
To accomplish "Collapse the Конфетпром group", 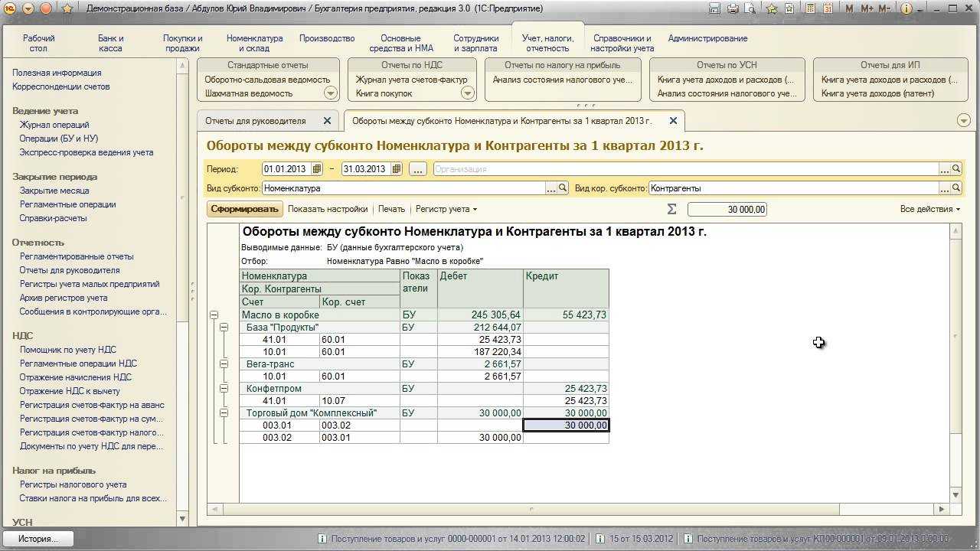I will (224, 389).
